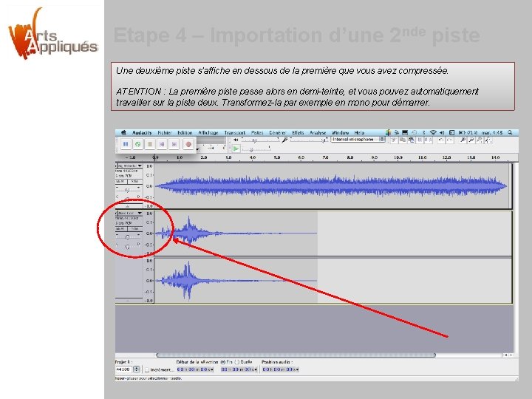Open the Effets menu
Image resolution: width=532 pixels, height=399 pixels.
tap(298, 133)
